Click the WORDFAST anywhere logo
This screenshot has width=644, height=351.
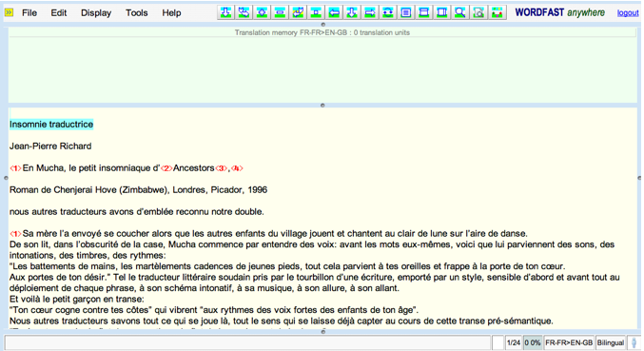(x=559, y=12)
